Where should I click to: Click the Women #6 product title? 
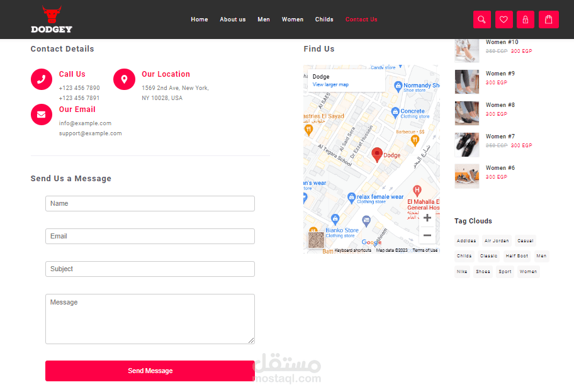click(x=500, y=168)
